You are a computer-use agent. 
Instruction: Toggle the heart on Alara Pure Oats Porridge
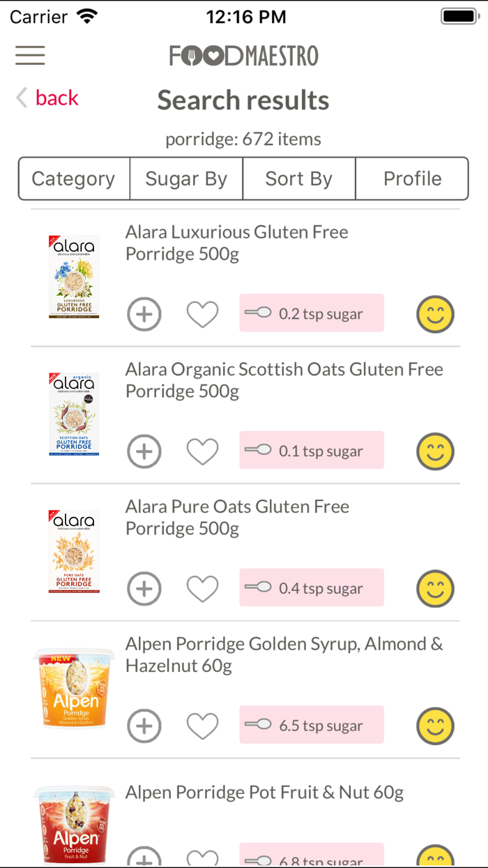[x=203, y=588]
